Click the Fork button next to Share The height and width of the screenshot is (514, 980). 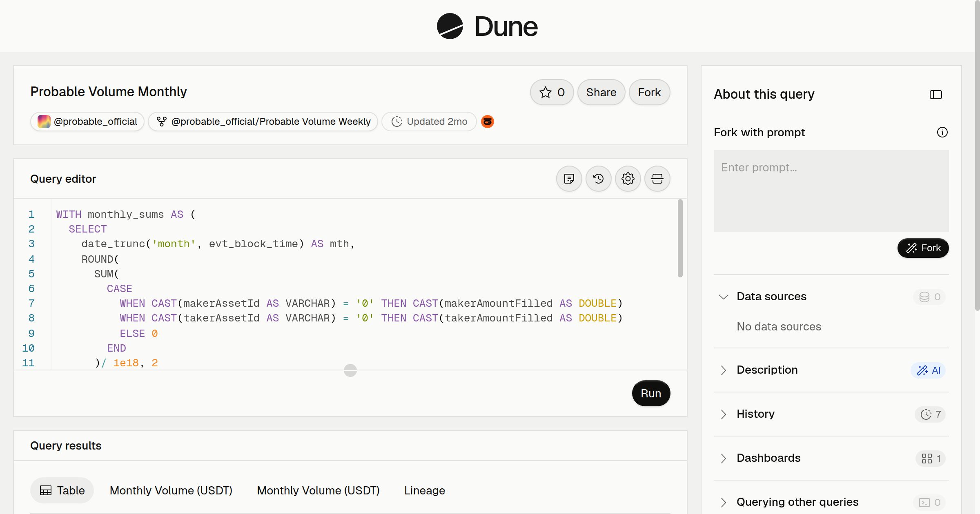pos(649,92)
